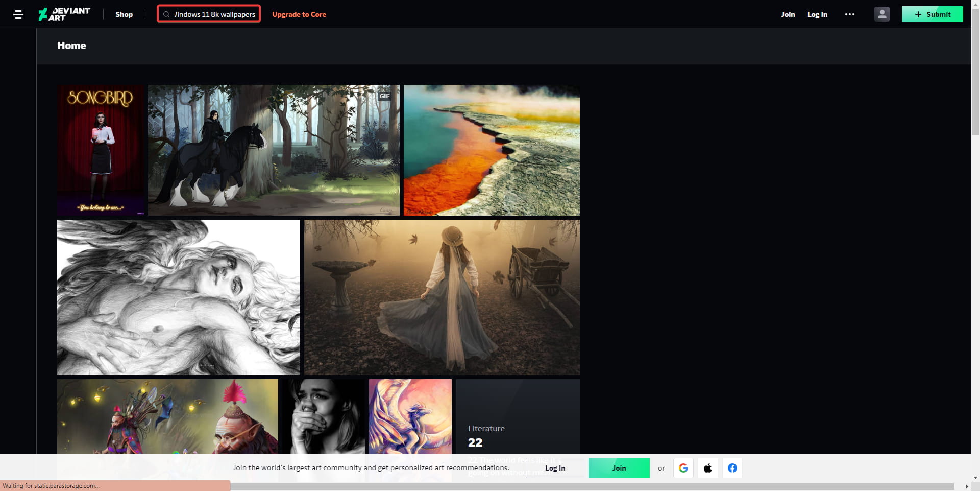Open the hamburger navigation menu
Screen dimensions: 980x491
click(x=18, y=14)
